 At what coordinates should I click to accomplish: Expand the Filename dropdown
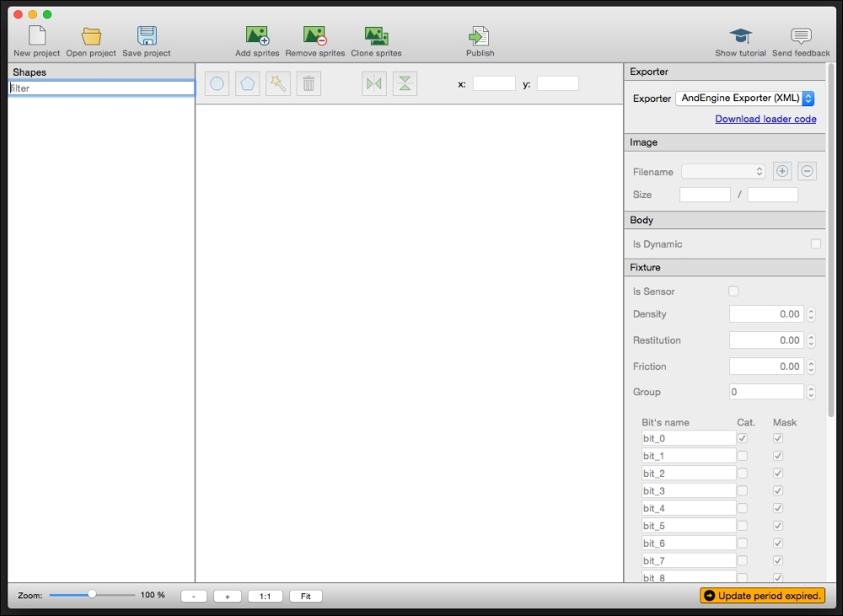click(x=723, y=172)
